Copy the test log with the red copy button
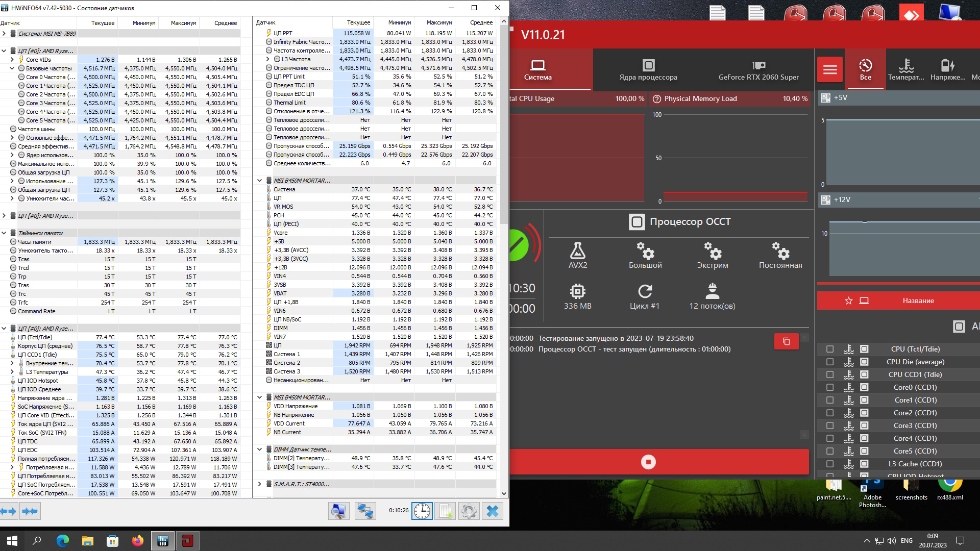 tap(786, 341)
